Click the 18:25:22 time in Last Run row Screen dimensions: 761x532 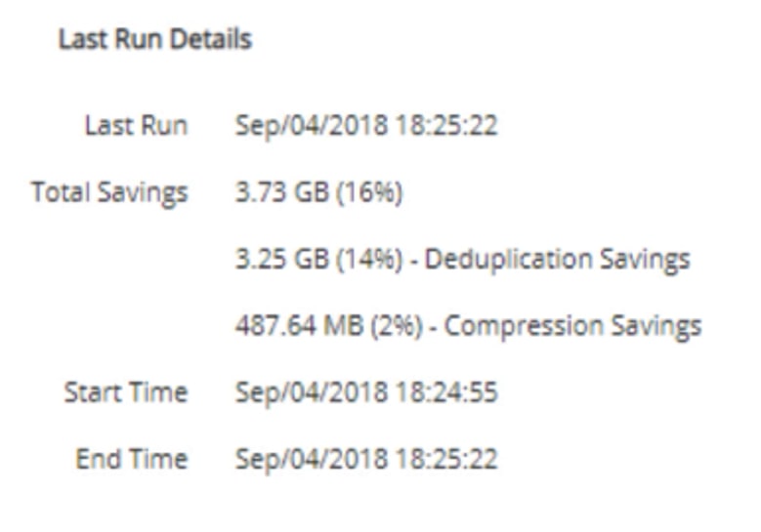(447, 126)
